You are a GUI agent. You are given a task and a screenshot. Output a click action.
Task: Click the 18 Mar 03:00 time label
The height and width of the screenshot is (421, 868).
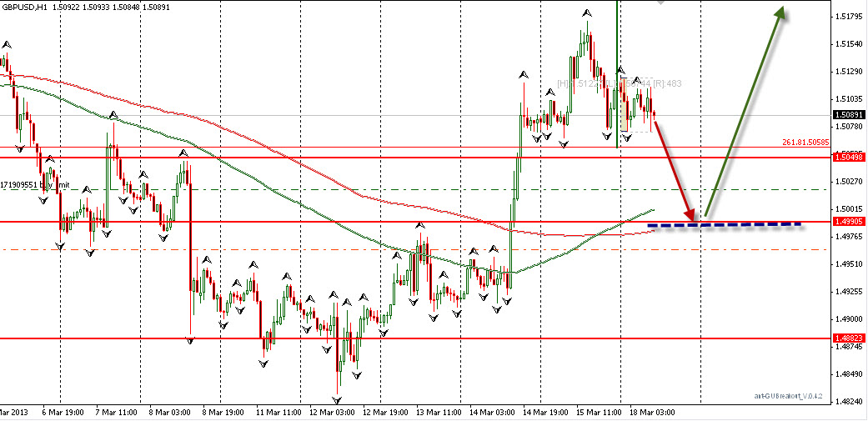click(653, 412)
